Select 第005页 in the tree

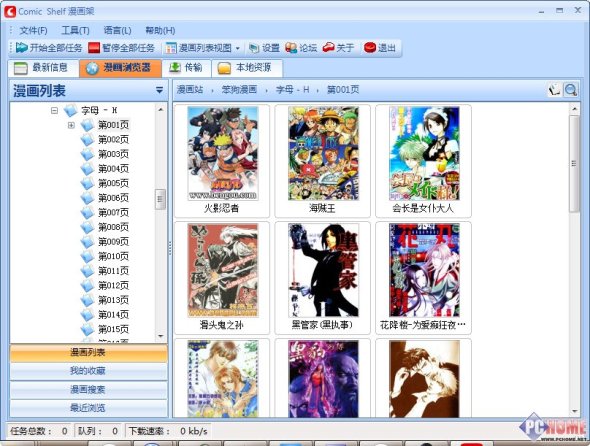click(113, 183)
